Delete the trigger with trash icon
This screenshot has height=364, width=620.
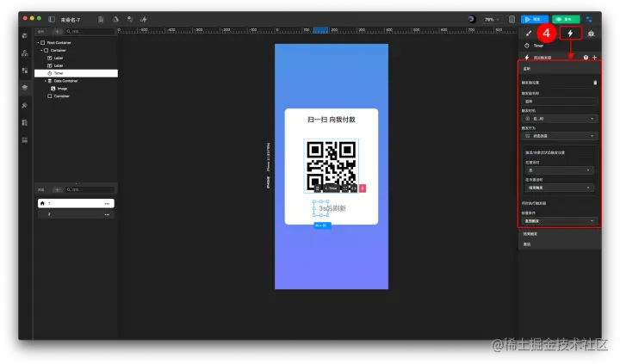(595, 83)
